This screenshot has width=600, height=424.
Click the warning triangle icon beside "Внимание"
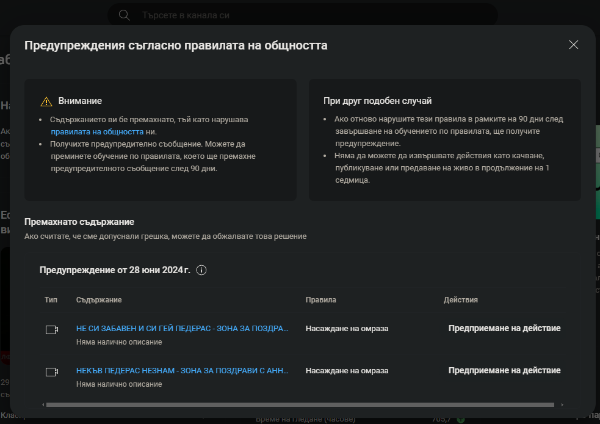point(45,102)
